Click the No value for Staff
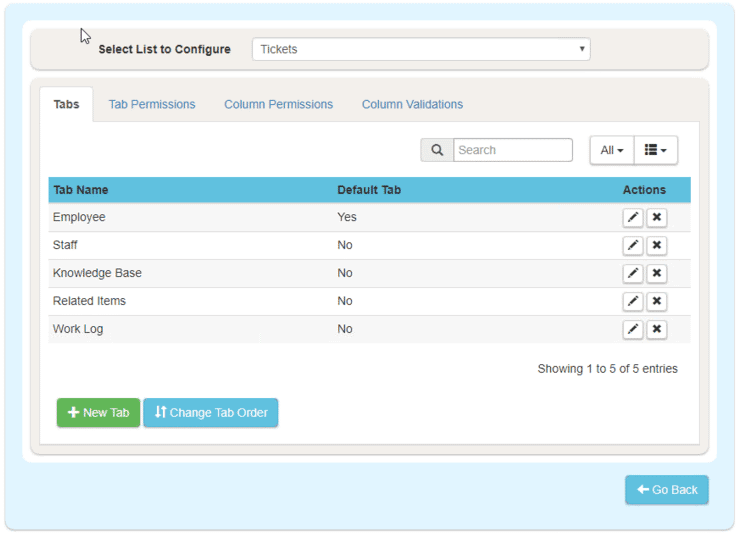744x539 pixels. click(x=345, y=245)
